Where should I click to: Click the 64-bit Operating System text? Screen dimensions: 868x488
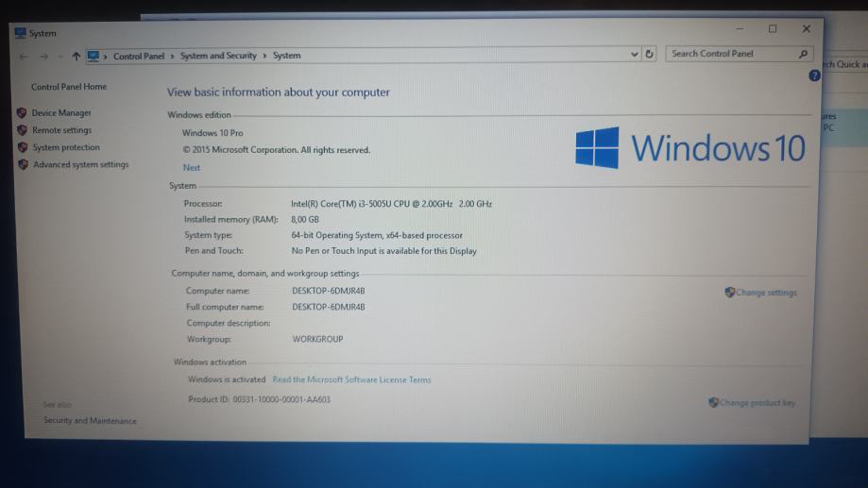(x=377, y=235)
